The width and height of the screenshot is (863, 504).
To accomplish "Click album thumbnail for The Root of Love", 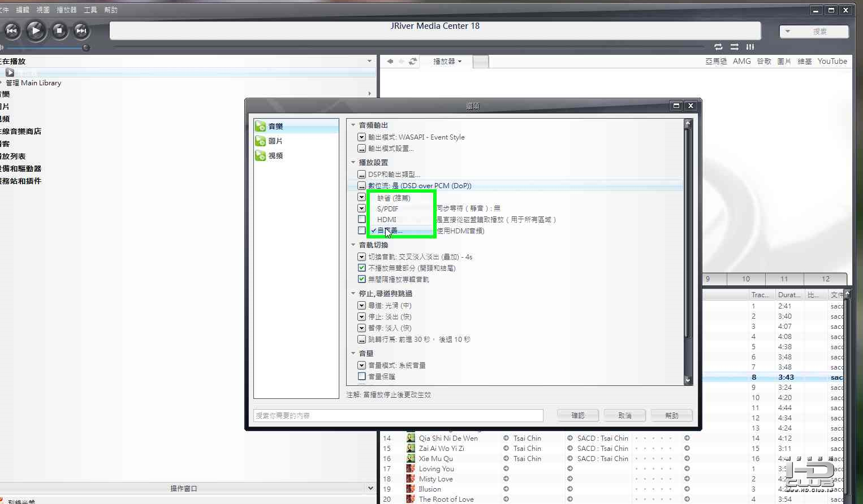I will (411, 499).
